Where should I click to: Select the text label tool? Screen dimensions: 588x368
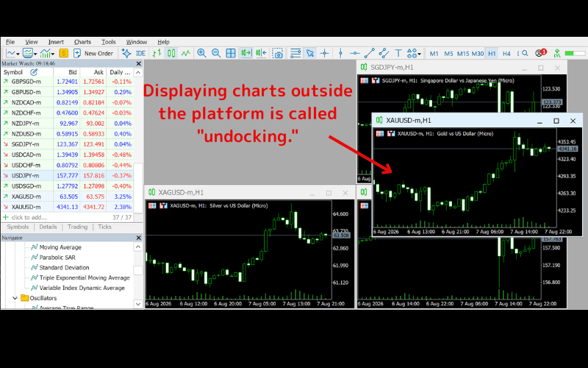tap(398, 53)
